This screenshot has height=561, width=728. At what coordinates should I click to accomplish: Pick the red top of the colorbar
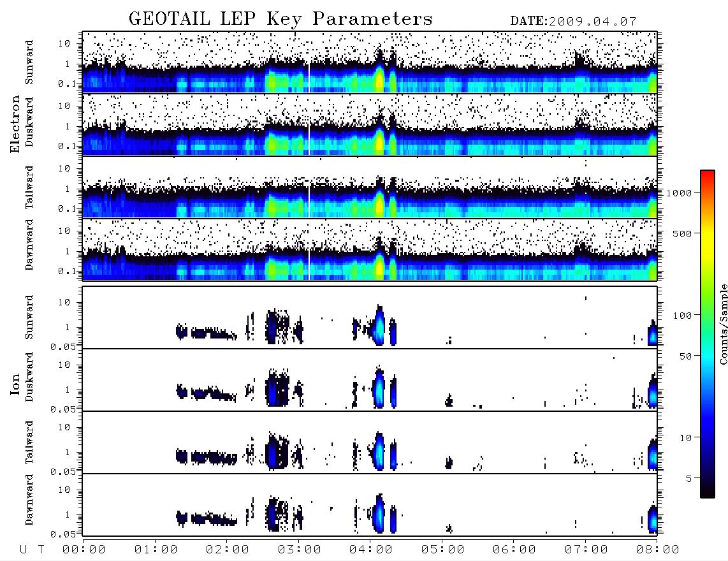click(x=708, y=175)
